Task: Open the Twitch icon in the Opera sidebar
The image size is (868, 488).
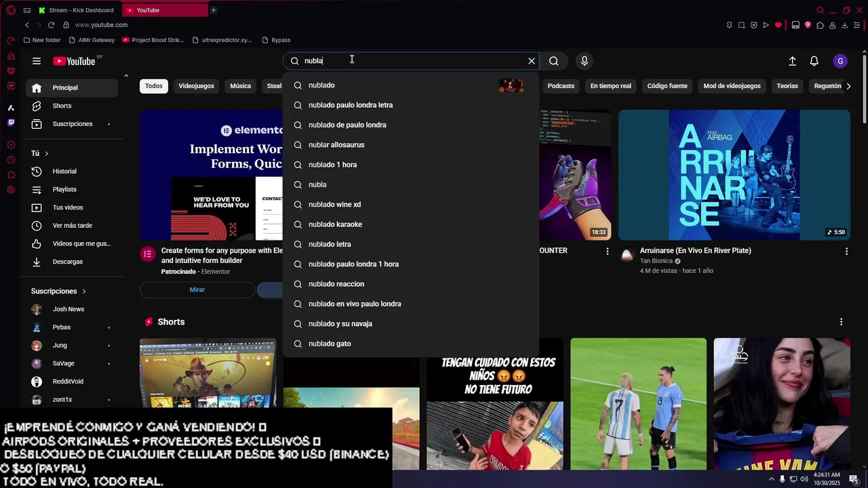Action: [x=11, y=123]
